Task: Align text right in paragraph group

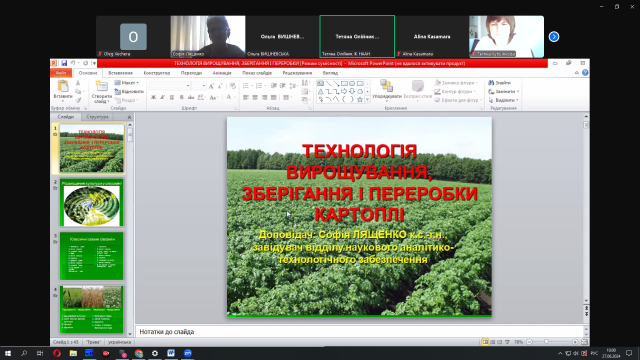Action: (264, 98)
